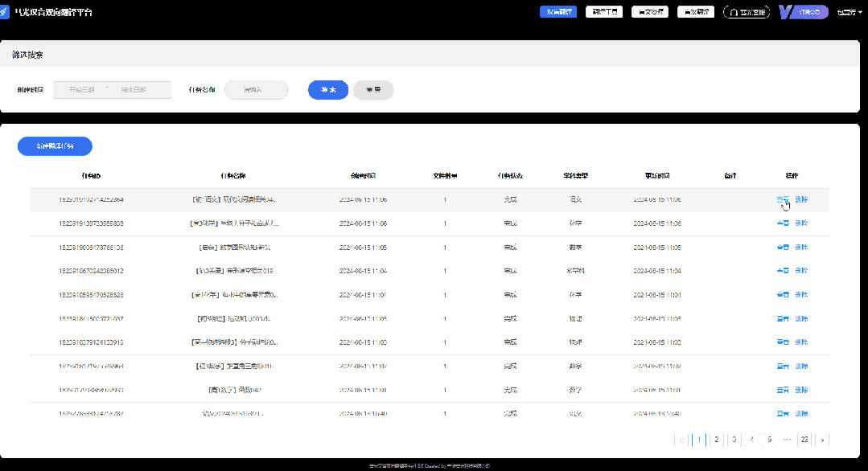View the 数学 task updated 11:02

tap(782, 366)
